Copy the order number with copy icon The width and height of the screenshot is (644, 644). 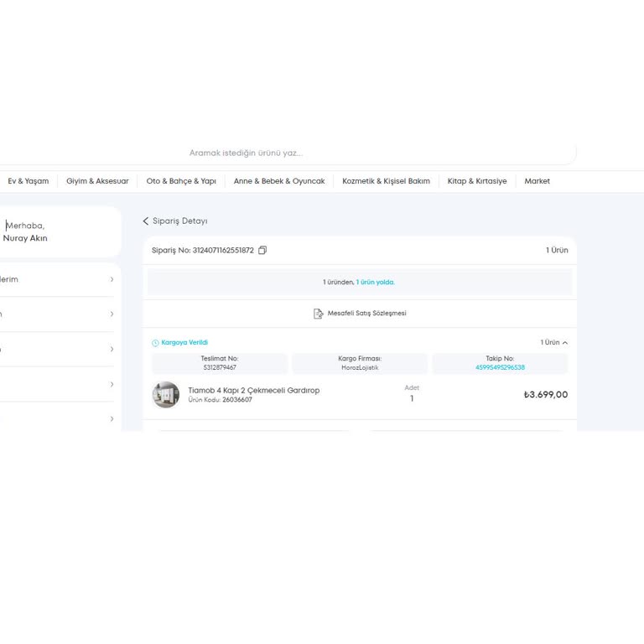(x=262, y=250)
